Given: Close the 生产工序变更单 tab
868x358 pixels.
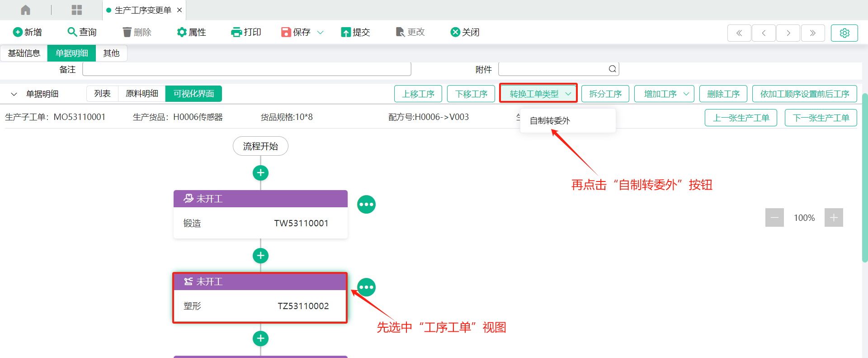Looking at the screenshot, I should (x=179, y=10).
